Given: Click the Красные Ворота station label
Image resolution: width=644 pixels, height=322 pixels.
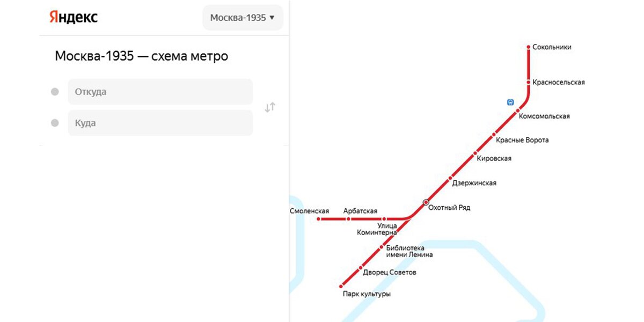Looking at the screenshot, I should tap(522, 140).
